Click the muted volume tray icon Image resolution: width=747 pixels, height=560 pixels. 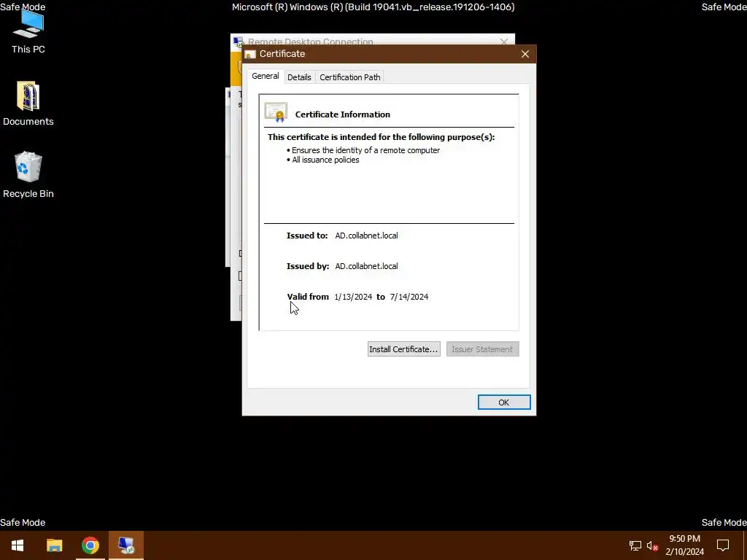point(653,545)
